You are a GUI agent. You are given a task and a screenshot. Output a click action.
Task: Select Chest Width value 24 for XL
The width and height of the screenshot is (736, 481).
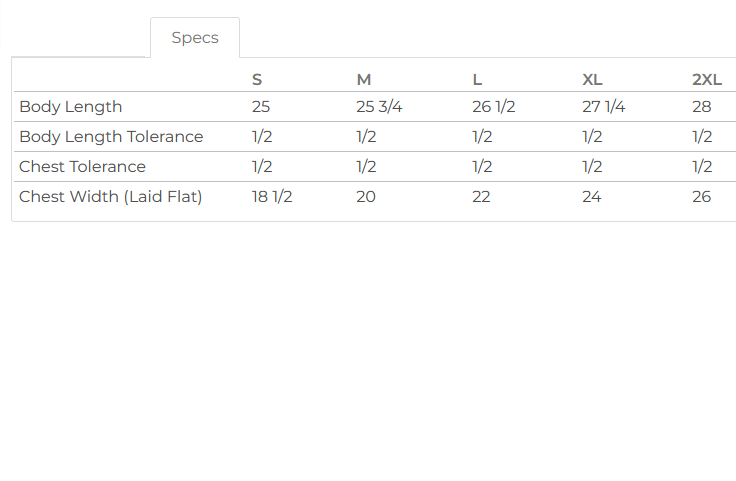click(592, 197)
